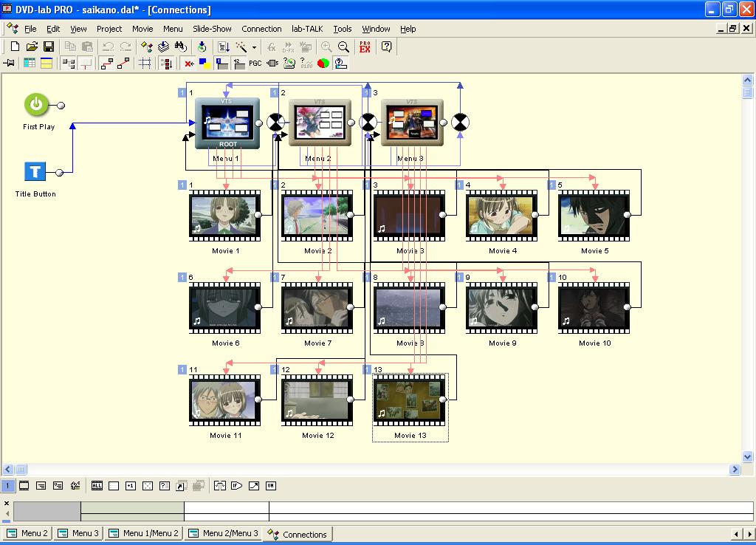This screenshot has height=545, width=756.
Task: Click the Connections icon in the top toolbar
Action: click(x=147, y=47)
